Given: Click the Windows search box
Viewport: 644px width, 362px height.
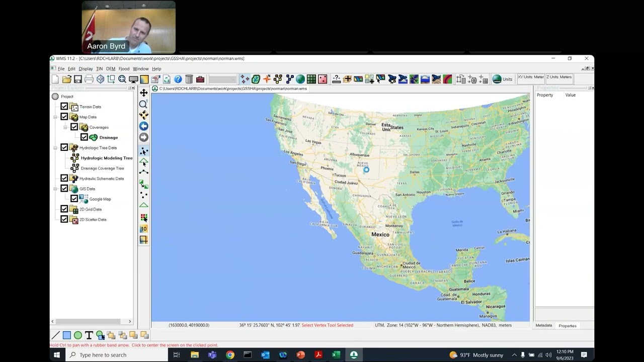Looking at the screenshot, I should coord(118,355).
